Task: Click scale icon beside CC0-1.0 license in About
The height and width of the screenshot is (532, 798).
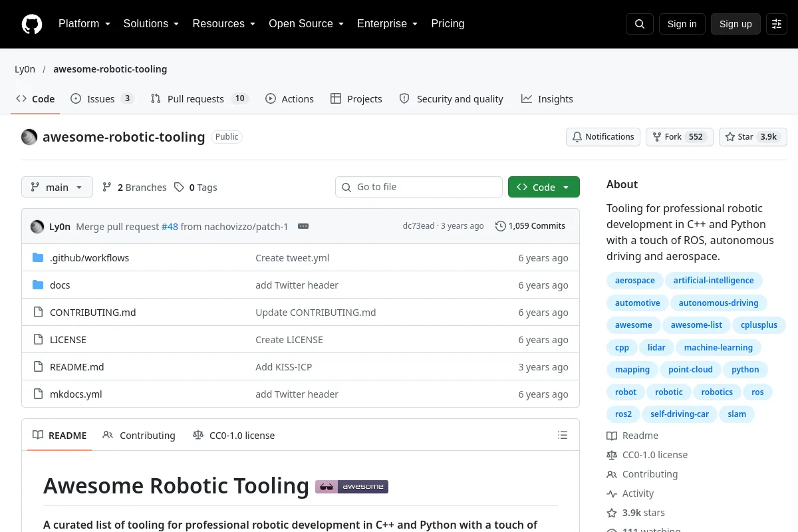Action: click(612, 456)
